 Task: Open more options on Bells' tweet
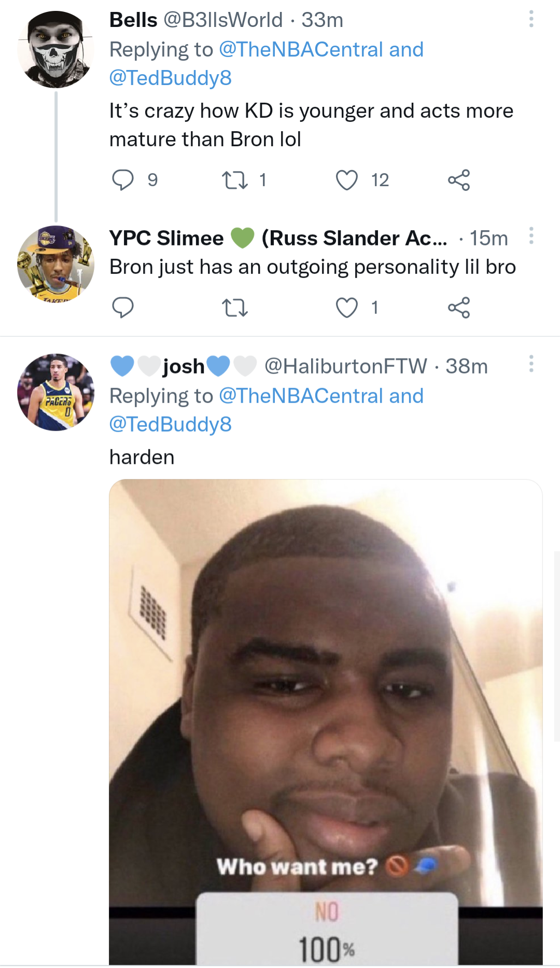click(x=531, y=19)
